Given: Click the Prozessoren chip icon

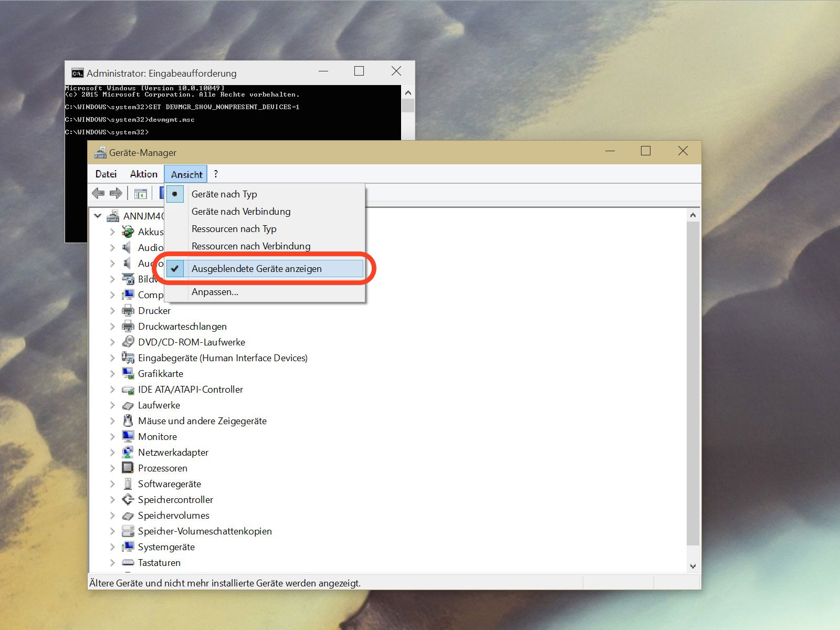Looking at the screenshot, I should pyautogui.click(x=128, y=468).
